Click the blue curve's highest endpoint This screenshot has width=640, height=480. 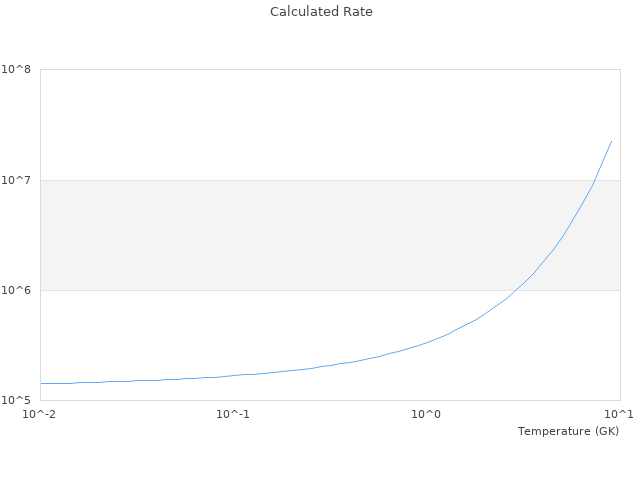(x=611, y=141)
